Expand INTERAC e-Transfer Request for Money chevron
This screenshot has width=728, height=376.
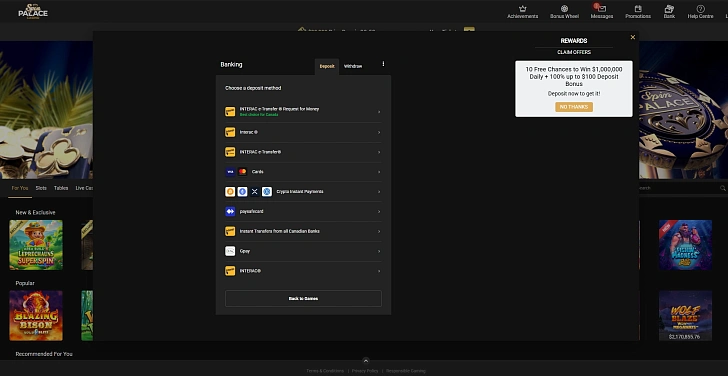tap(379, 112)
